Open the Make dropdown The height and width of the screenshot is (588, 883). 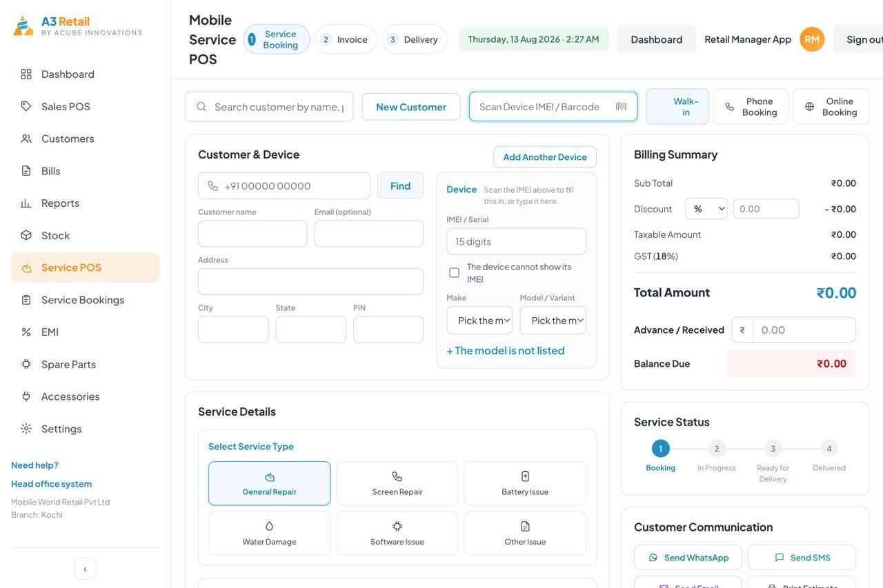[x=480, y=321]
